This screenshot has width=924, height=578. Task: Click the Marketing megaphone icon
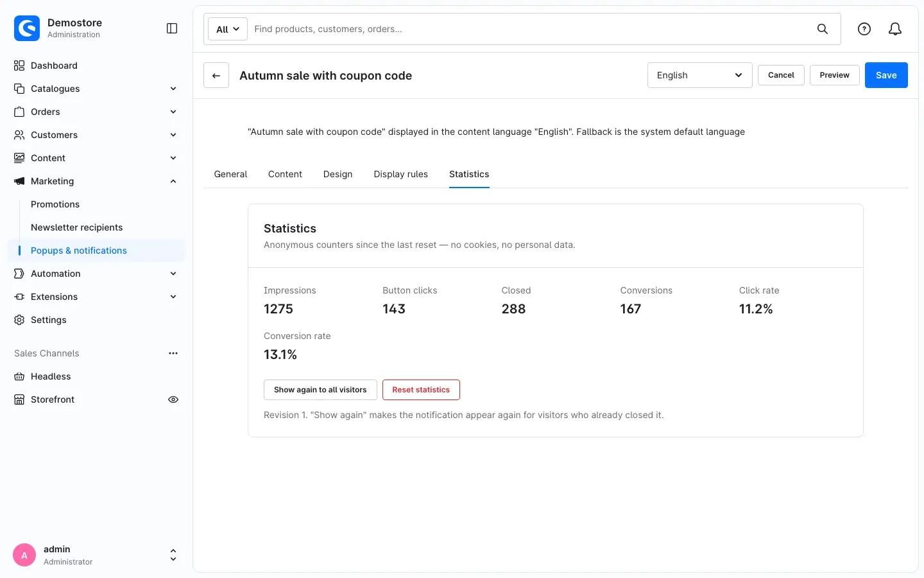pyautogui.click(x=19, y=181)
